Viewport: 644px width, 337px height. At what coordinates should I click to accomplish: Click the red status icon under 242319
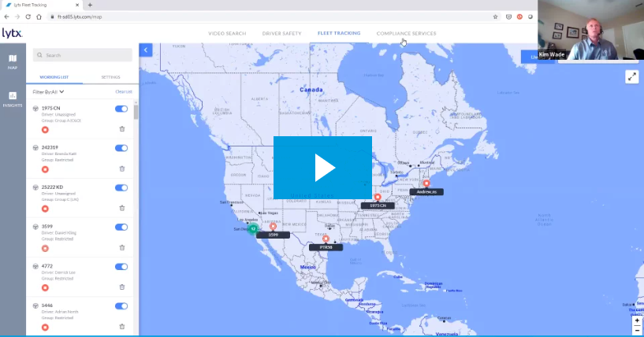(45, 168)
